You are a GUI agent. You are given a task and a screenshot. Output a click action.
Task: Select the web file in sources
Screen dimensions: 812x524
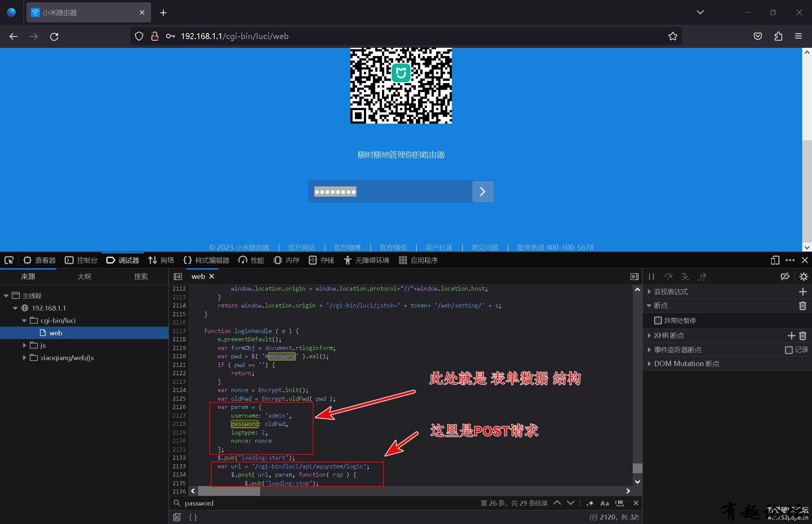pyautogui.click(x=56, y=333)
